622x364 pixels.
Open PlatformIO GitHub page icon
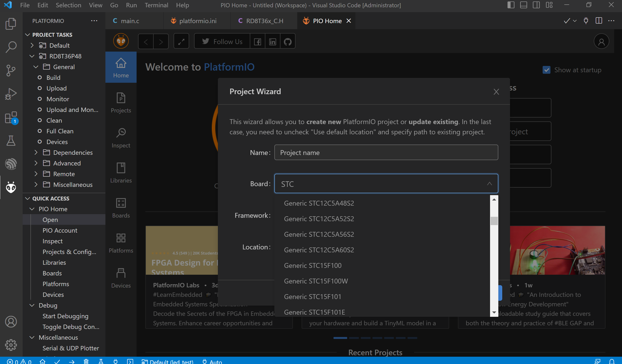point(288,42)
